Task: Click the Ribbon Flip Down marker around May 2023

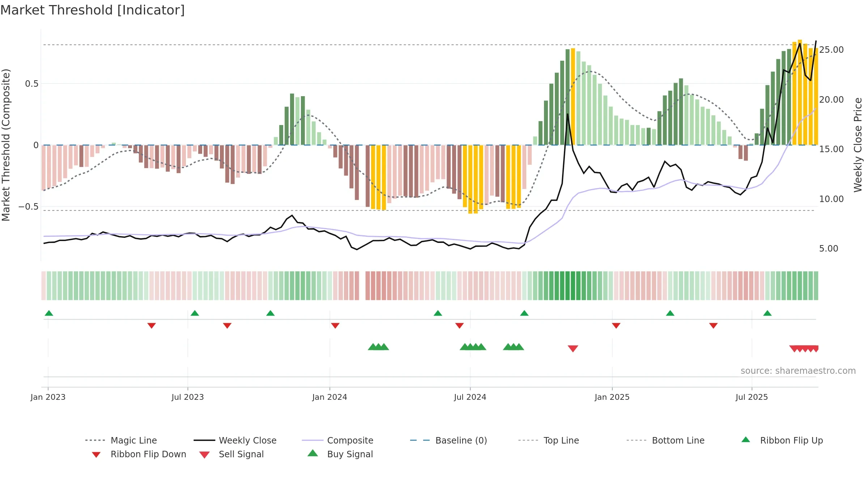Action: (x=152, y=326)
